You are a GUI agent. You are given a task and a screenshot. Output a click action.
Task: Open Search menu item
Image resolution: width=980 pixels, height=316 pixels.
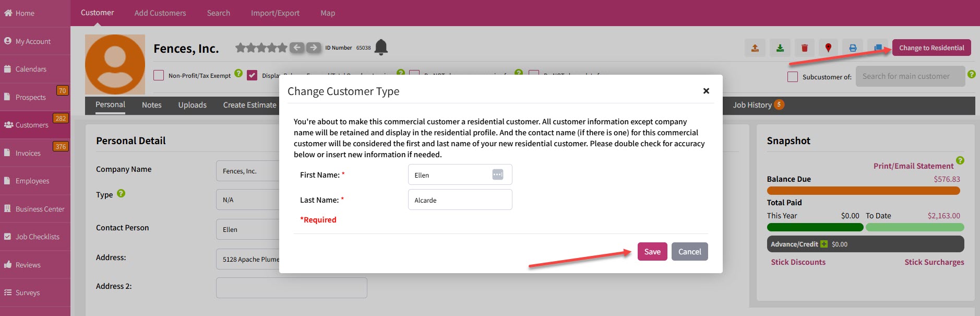tap(219, 13)
